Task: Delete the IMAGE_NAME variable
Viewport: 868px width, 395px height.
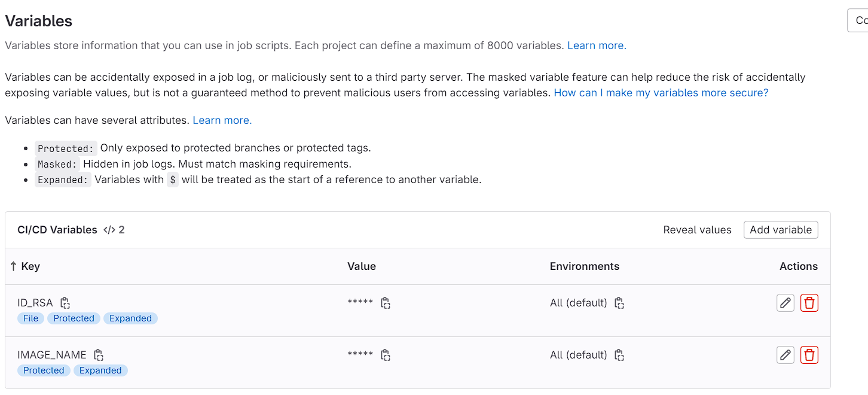Action: point(809,355)
